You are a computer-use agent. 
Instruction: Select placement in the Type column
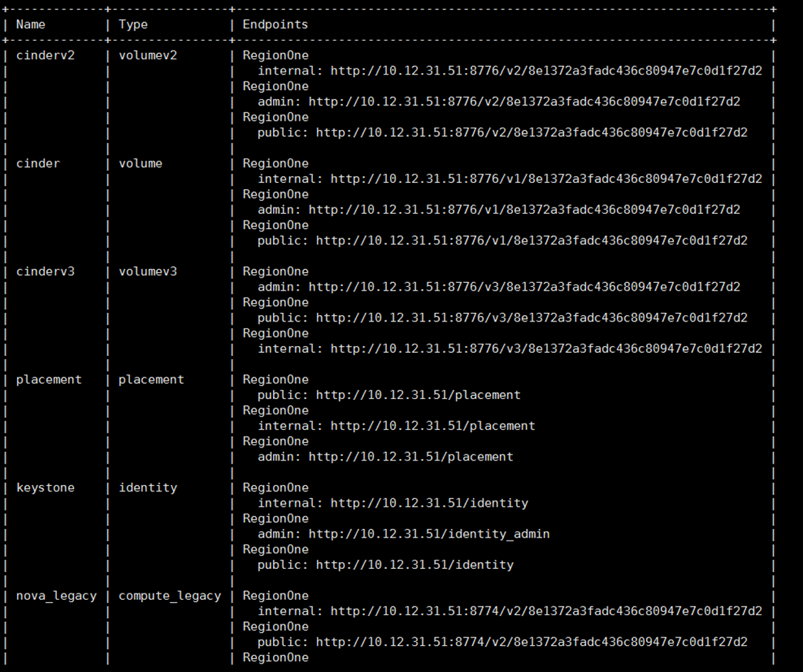151,379
